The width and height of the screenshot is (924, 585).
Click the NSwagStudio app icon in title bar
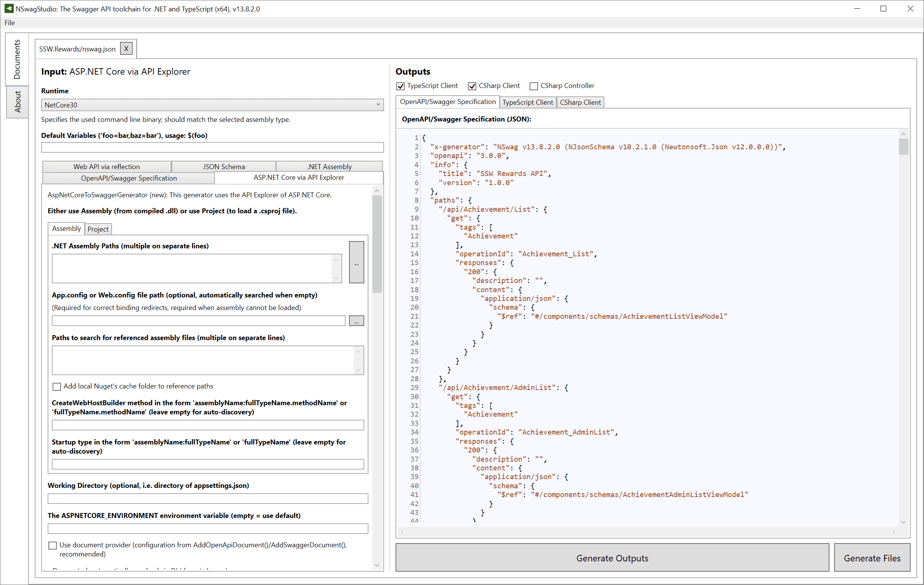[9, 8]
